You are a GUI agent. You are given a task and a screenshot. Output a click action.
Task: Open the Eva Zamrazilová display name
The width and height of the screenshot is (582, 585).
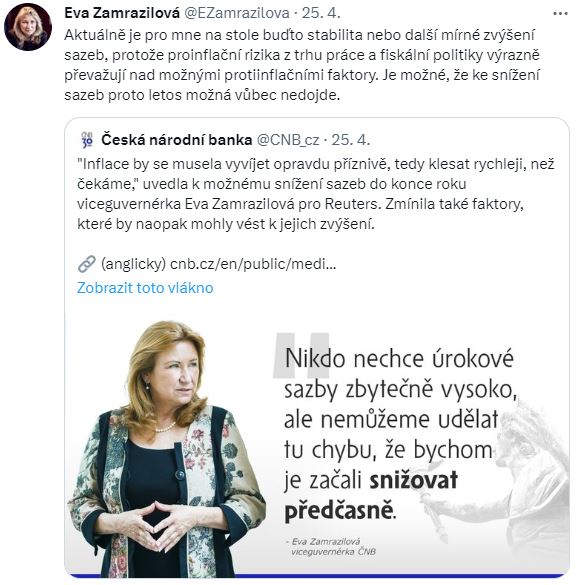point(122,13)
